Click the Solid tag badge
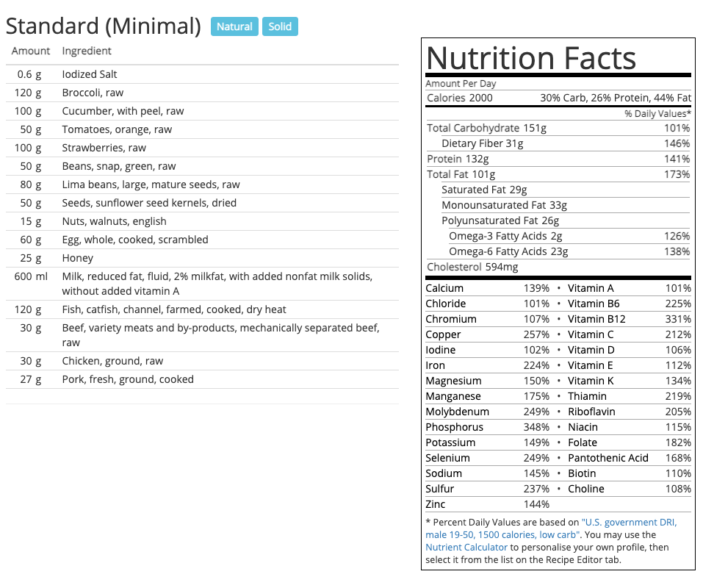Viewport: 703px width, 588px height. tap(280, 26)
